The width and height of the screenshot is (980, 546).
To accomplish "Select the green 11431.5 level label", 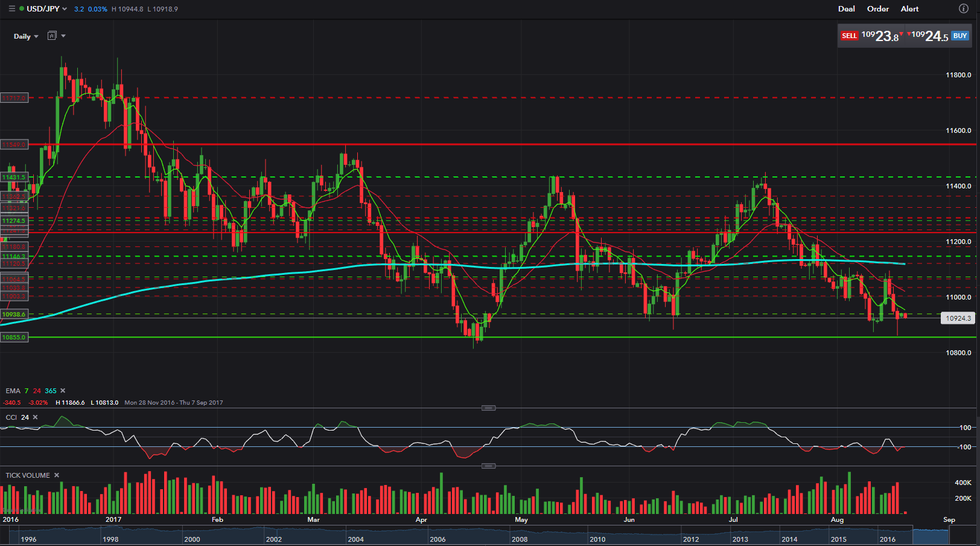I will (x=14, y=178).
